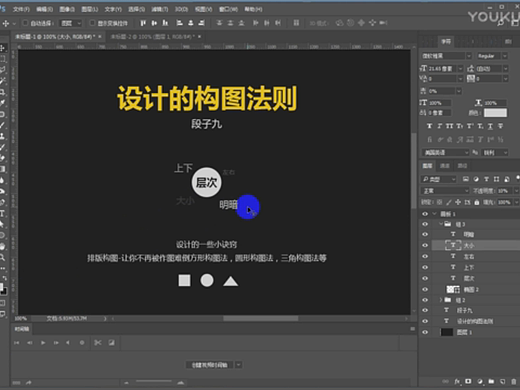Select the 左右 text layer

(469, 256)
